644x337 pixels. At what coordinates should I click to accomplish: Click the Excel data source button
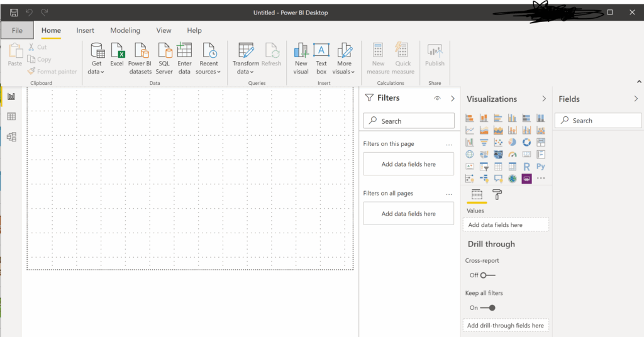[x=117, y=55]
